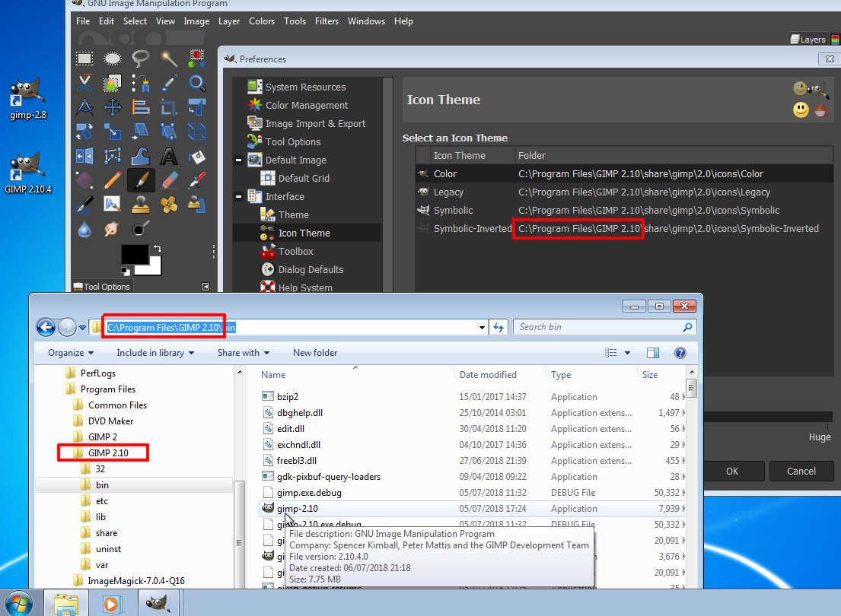This screenshot has width=841, height=616.
Task: Choose the Airbrush tool
Action: (x=197, y=180)
